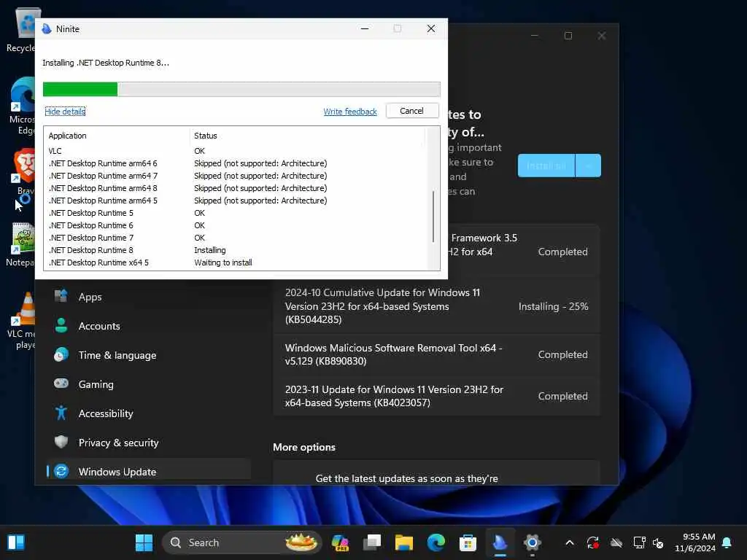747x560 pixels.
Task: Click Windows Update restart tray icon
Action: pyautogui.click(x=592, y=542)
